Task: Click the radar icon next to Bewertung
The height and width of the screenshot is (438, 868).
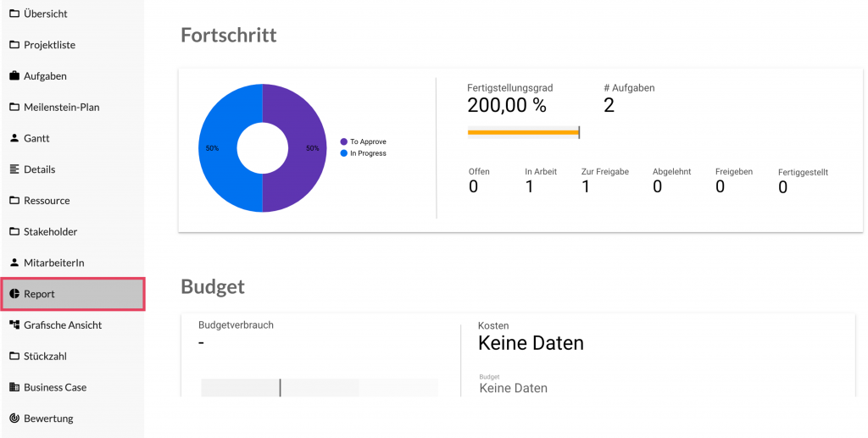Action: pos(14,419)
